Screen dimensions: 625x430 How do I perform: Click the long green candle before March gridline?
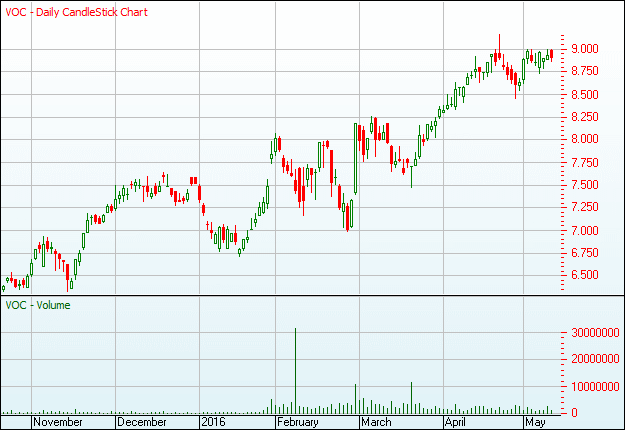coord(356,159)
